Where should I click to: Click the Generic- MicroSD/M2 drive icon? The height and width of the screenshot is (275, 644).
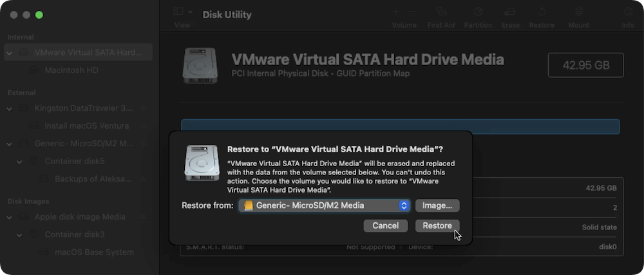click(x=24, y=144)
